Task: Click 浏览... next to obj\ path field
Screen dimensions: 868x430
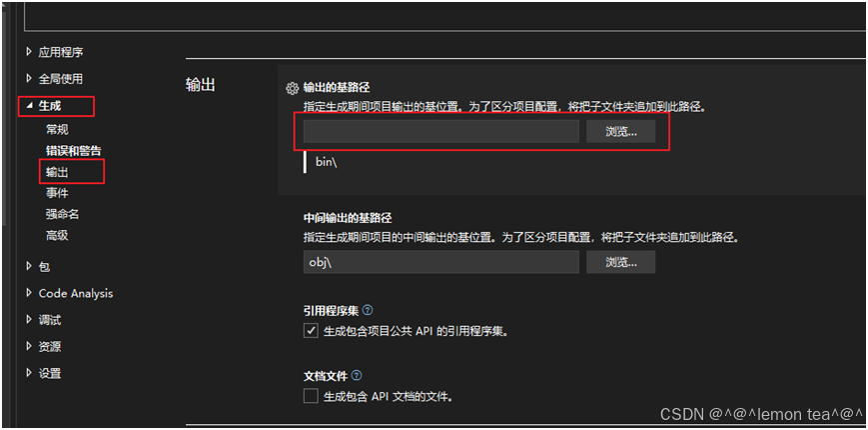Action: click(x=621, y=262)
